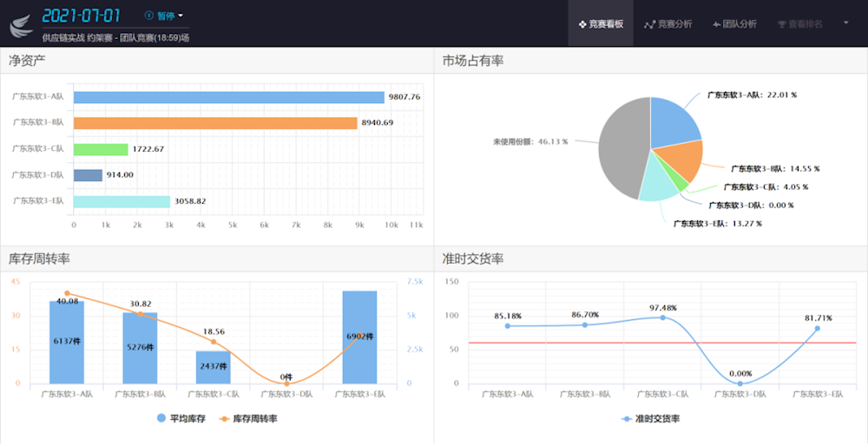Click the 竞赛分析 line chart icon
Viewport: 868px width, 445px height.
pos(649,24)
